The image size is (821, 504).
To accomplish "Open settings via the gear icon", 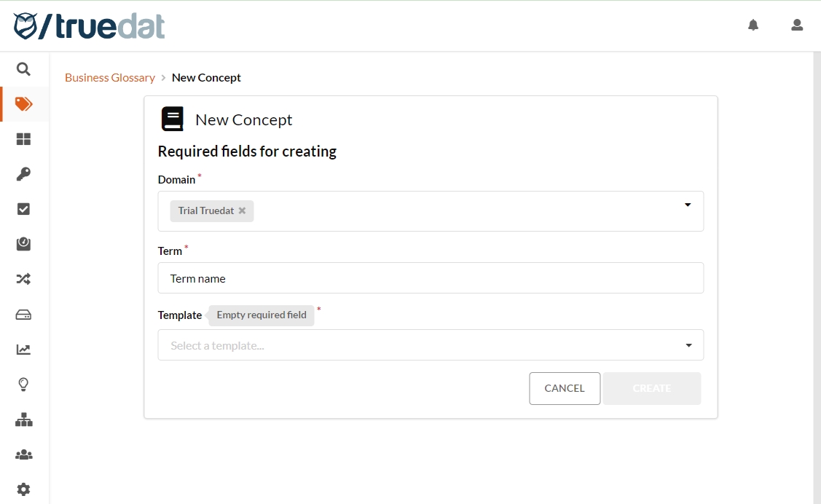I will pos(23,489).
